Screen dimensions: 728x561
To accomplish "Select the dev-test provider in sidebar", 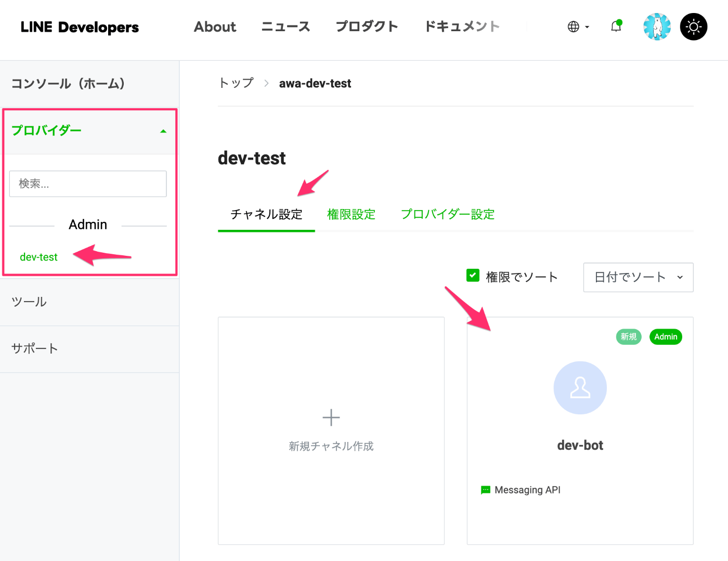I will pyautogui.click(x=38, y=257).
